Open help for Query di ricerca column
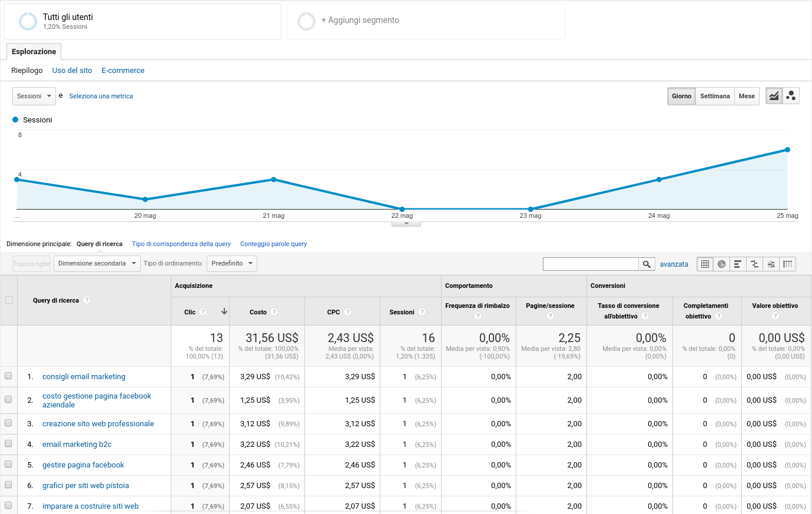 [87, 300]
